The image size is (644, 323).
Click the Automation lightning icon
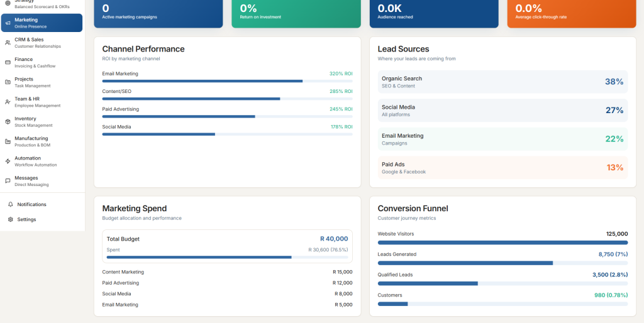pyautogui.click(x=8, y=161)
